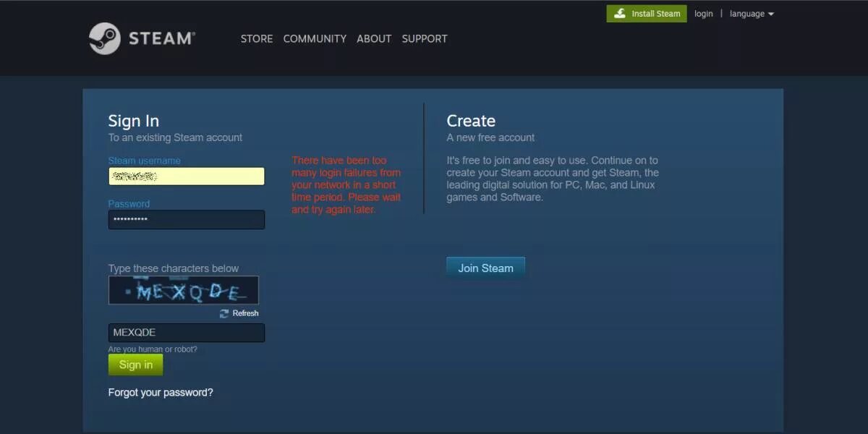Click the Steam logo in the header

142,38
